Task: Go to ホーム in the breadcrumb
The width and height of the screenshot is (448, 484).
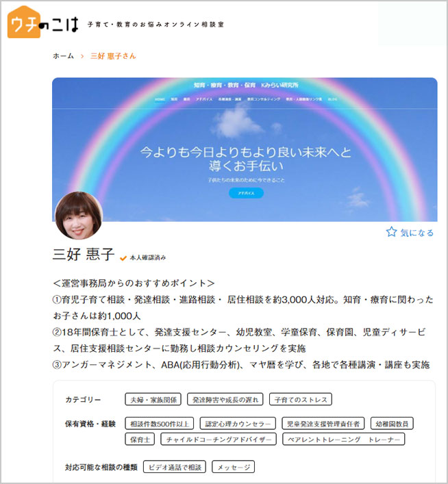Action: coord(63,56)
